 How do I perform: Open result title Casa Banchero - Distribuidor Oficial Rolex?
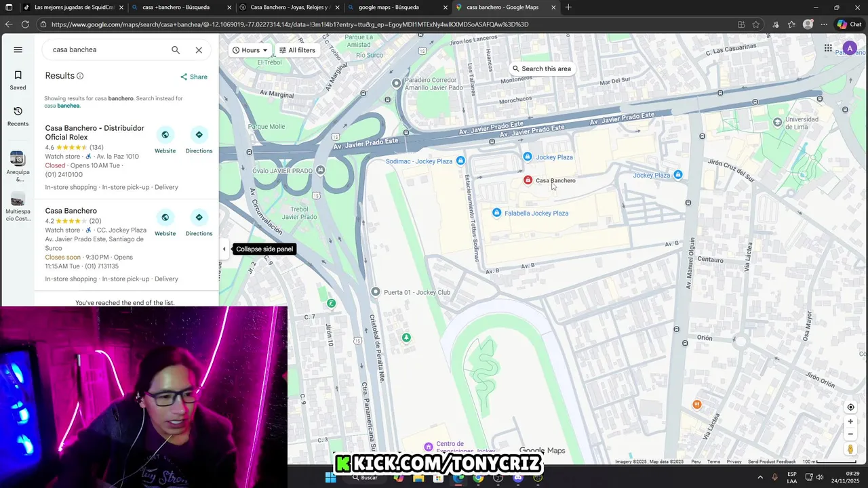click(x=95, y=133)
